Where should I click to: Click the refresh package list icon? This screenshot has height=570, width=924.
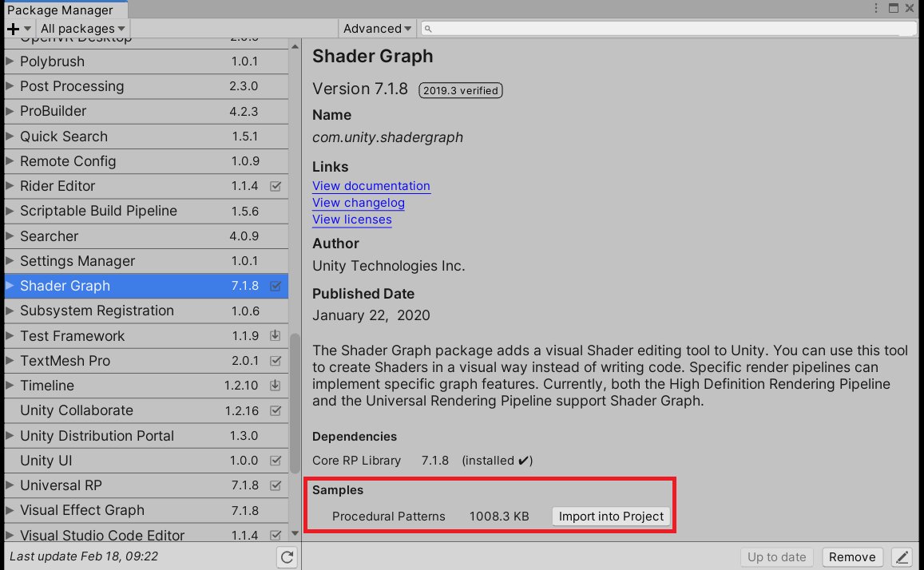point(287,557)
